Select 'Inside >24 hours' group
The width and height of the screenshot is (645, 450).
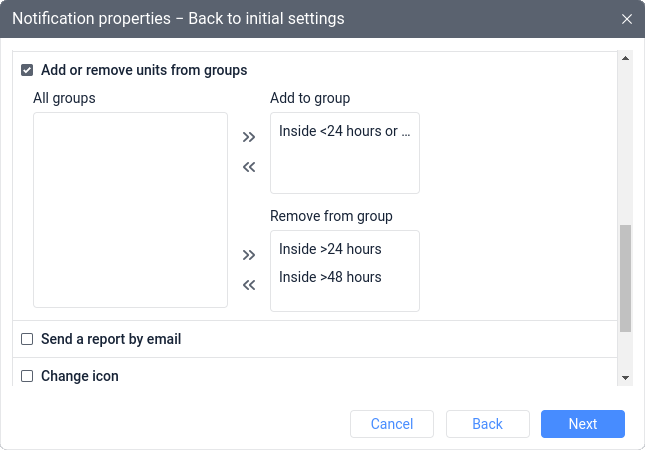click(331, 249)
